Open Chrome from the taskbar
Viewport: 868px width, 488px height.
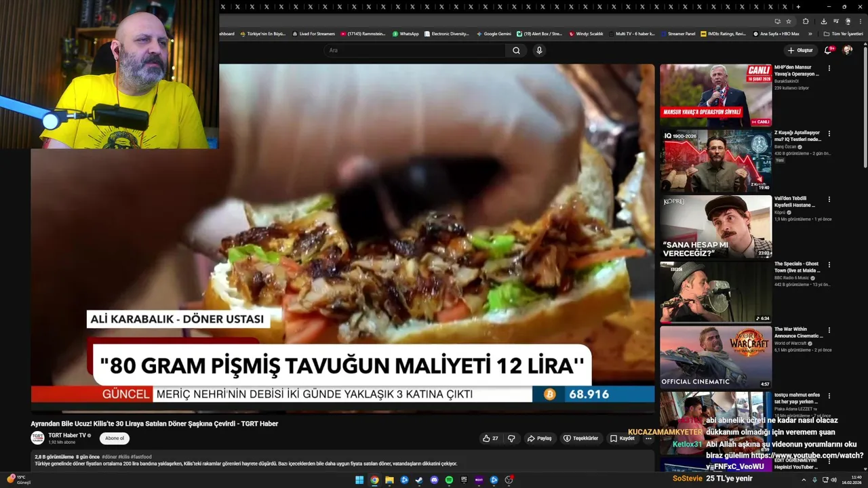click(374, 480)
